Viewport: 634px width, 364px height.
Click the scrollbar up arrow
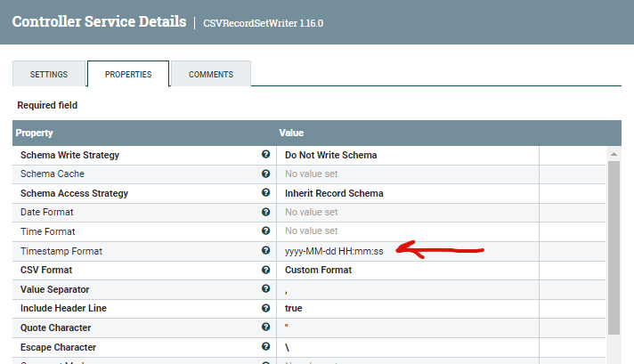[614, 154]
